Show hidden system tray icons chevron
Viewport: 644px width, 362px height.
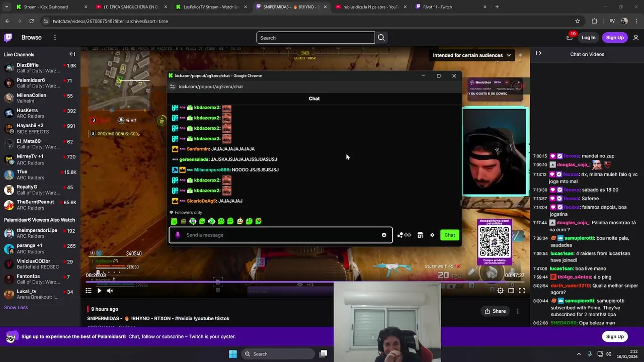(579, 354)
